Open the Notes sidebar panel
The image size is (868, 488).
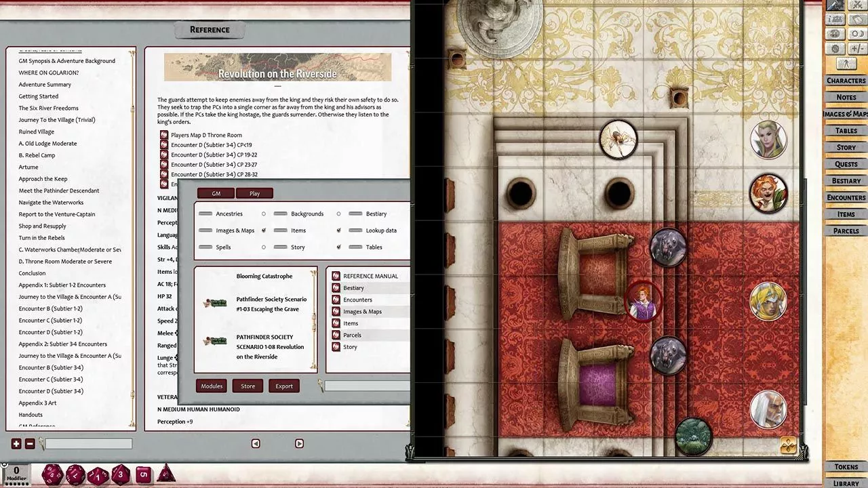(x=846, y=98)
